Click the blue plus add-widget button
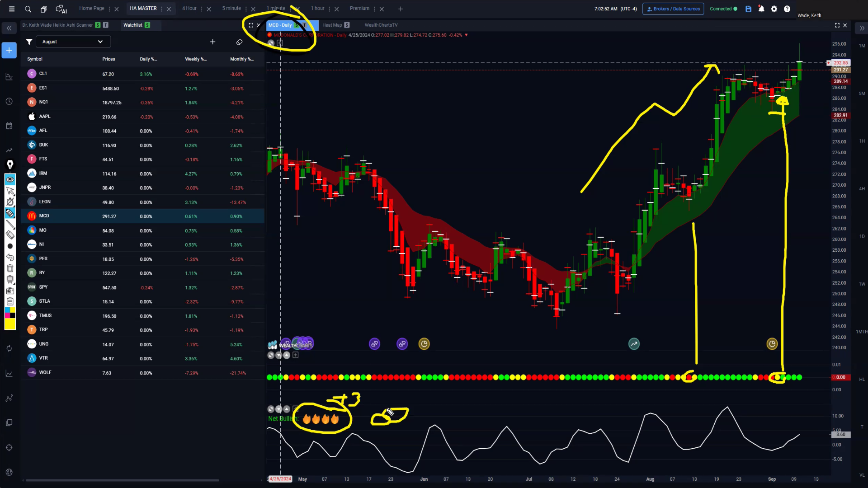The height and width of the screenshot is (488, 868). tap(9, 50)
